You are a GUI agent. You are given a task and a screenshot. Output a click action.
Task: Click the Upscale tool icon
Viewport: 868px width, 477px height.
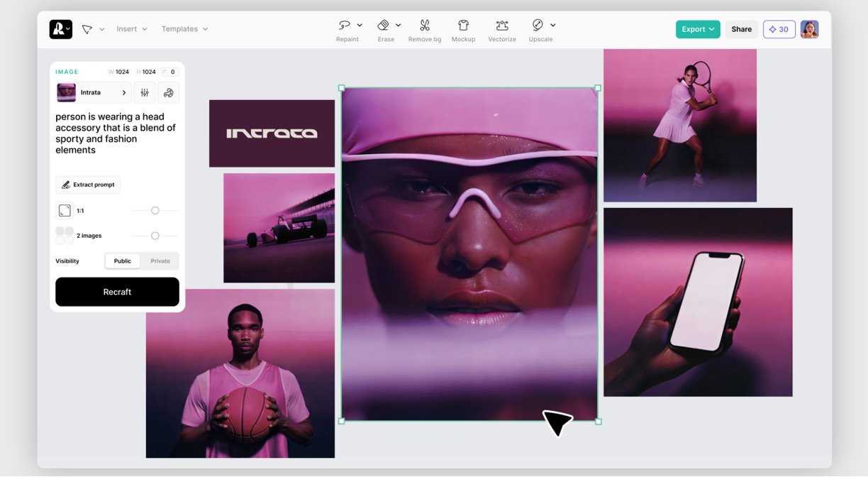[538, 26]
